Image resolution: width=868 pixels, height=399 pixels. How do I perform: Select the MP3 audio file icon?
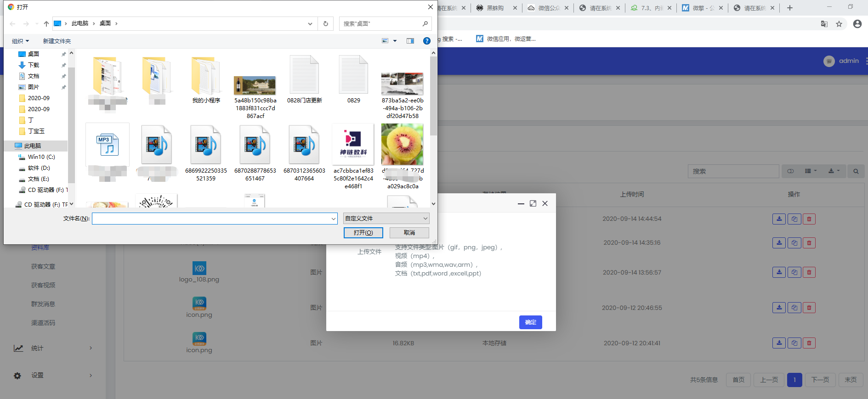[108, 145]
